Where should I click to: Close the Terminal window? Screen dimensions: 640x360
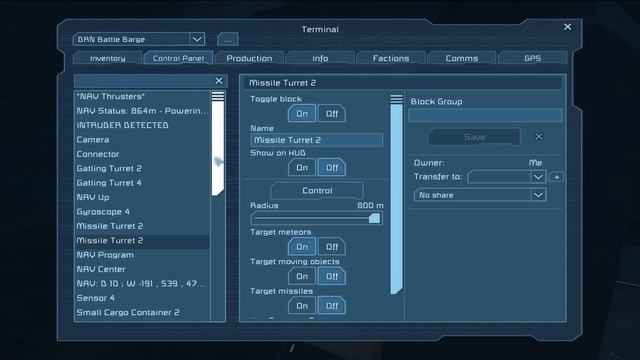tap(567, 27)
